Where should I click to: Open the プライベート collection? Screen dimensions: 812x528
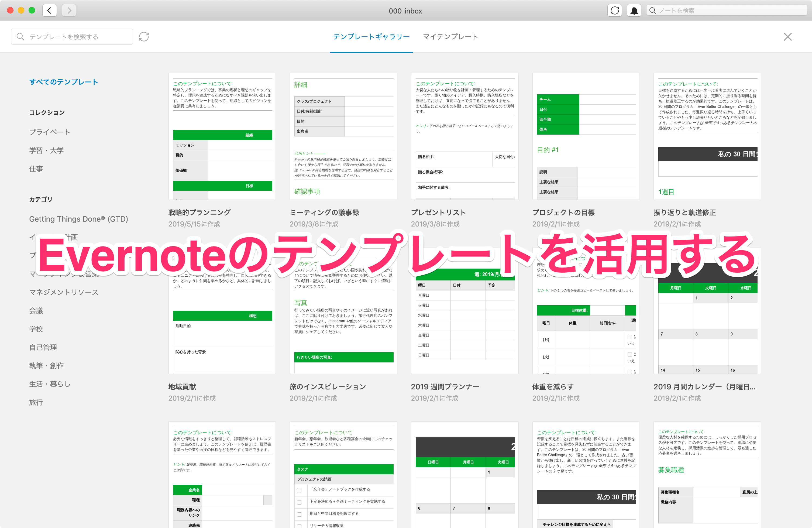[50, 132]
